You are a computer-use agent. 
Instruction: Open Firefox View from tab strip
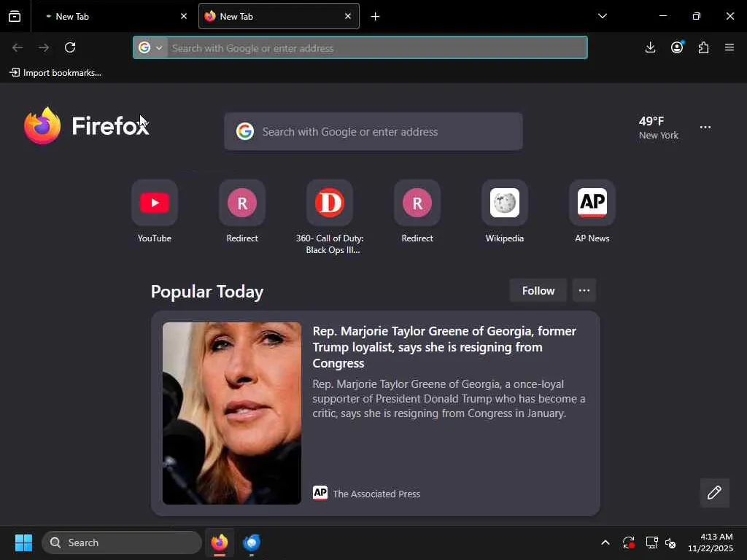(15, 16)
